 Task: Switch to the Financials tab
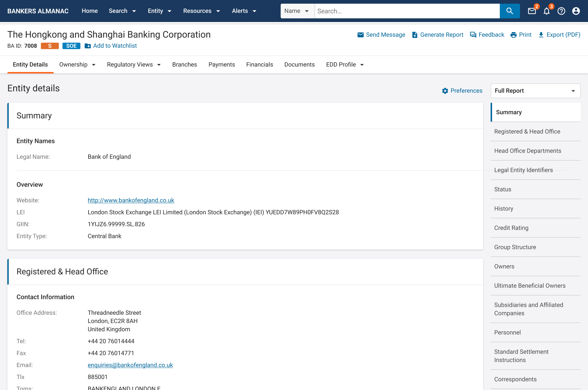coord(260,65)
